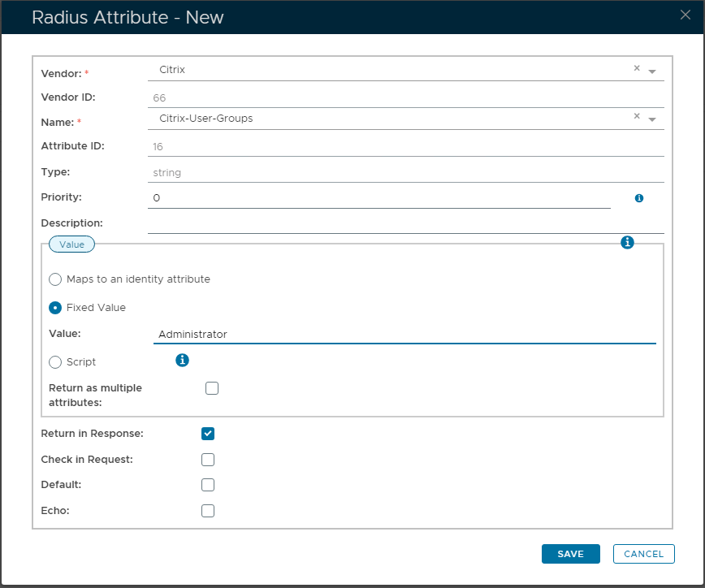
Task: Toggle the Echo checkbox
Action: pyautogui.click(x=208, y=511)
